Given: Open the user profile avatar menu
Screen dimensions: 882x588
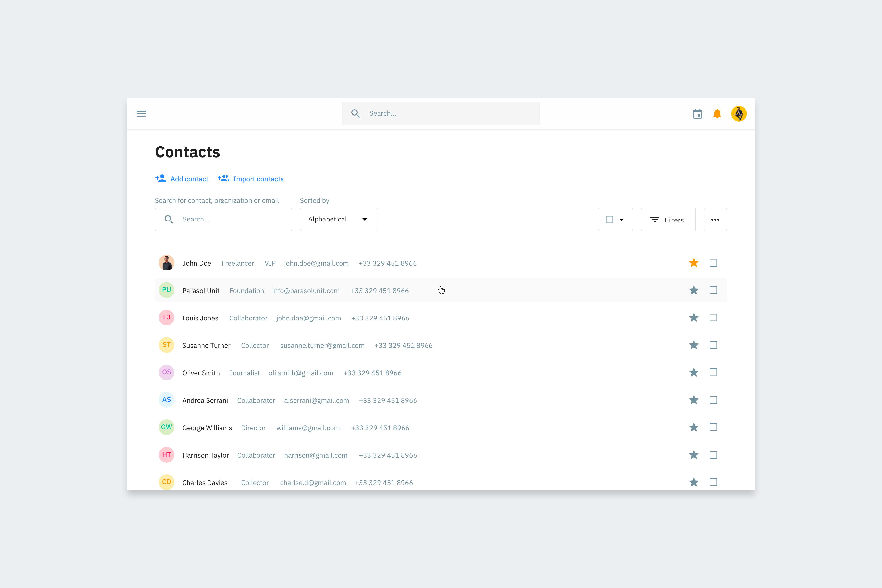Looking at the screenshot, I should point(739,114).
